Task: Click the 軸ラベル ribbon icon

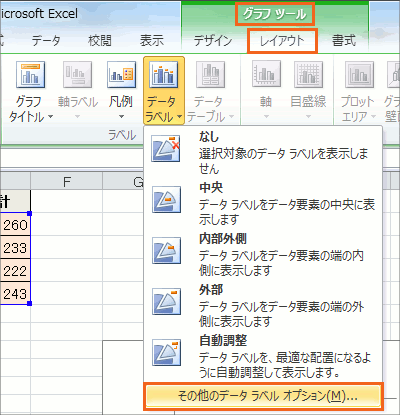Action: coord(77,74)
